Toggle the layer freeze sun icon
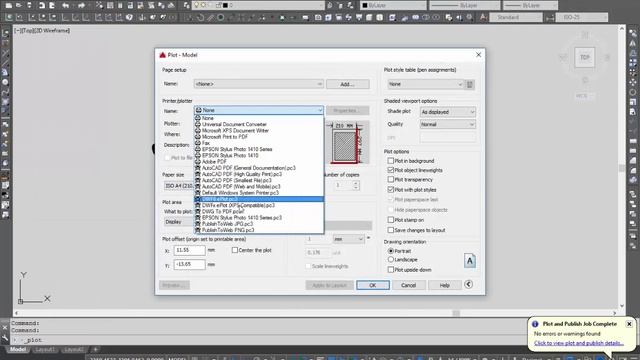640x360 pixels. click(x=203, y=5)
